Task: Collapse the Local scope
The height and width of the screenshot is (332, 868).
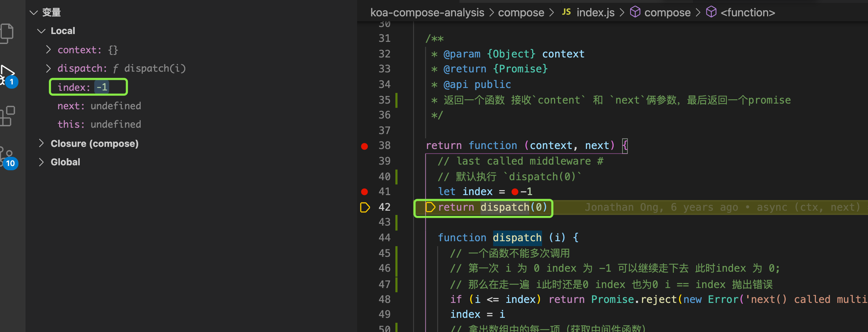Action: tap(41, 31)
